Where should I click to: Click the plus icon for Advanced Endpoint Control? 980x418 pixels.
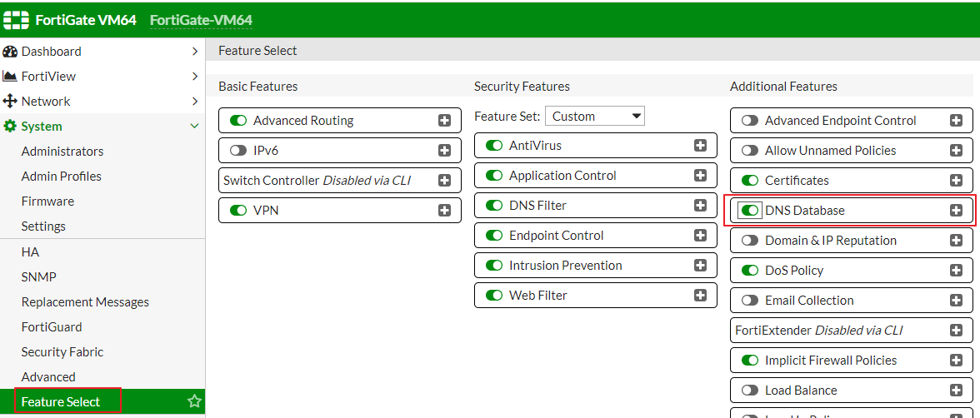[956, 121]
